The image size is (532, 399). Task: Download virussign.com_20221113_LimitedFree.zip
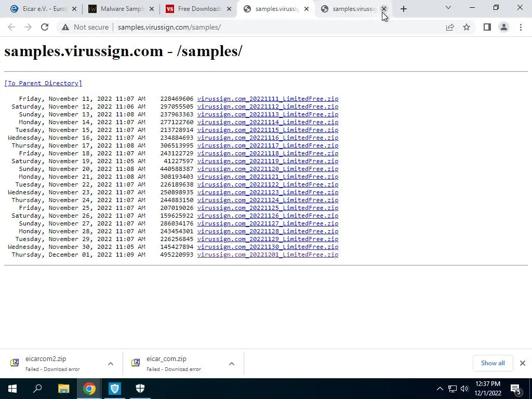pos(268,114)
